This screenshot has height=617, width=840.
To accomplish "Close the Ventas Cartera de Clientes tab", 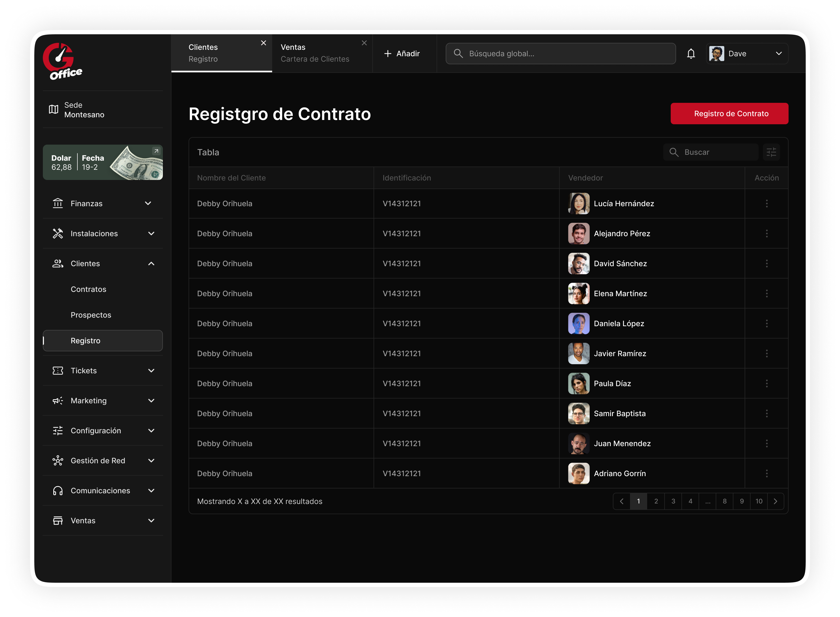I will (364, 43).
